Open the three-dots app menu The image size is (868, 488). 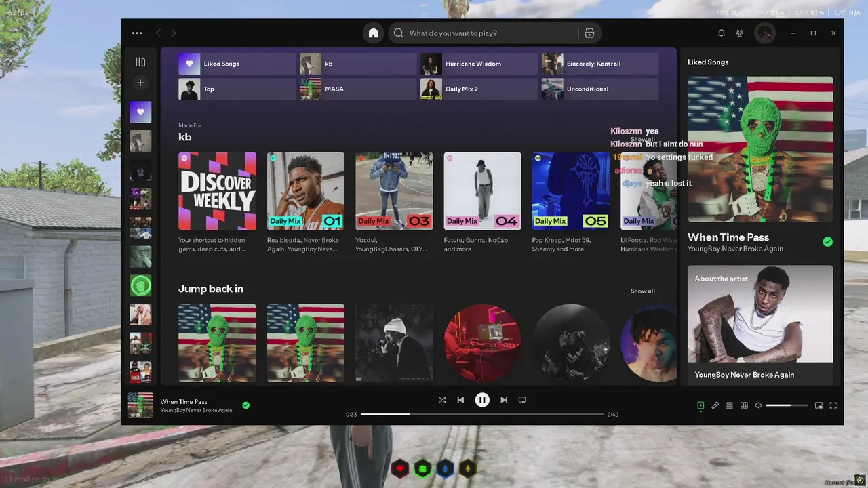click(137, 33)
